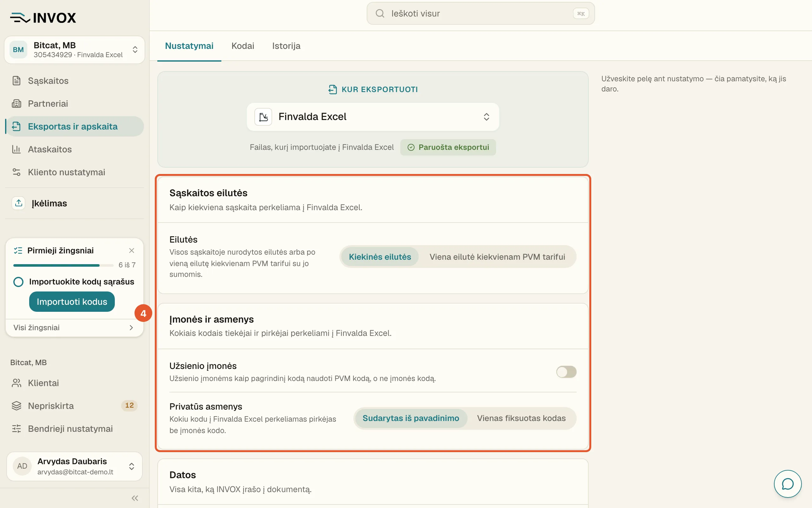Click the Pirmieji žingsniai progress bar
Screen dimensions: 812x508
tap(63, 265)
